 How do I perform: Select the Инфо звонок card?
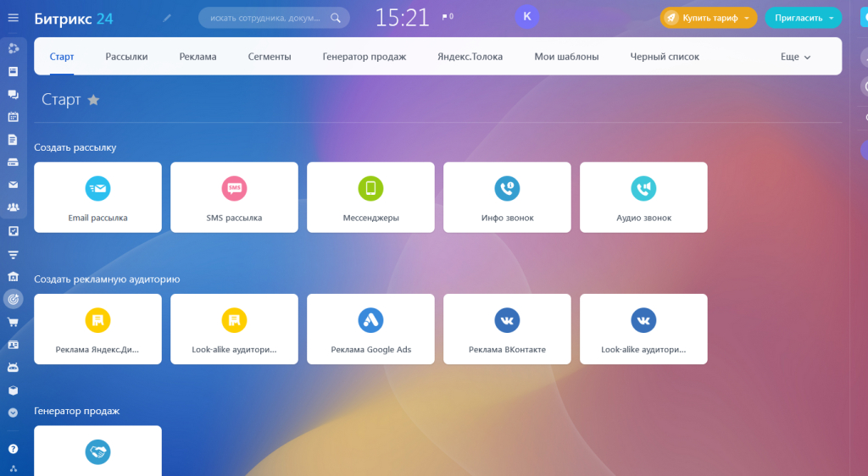(x=507, y=197)
